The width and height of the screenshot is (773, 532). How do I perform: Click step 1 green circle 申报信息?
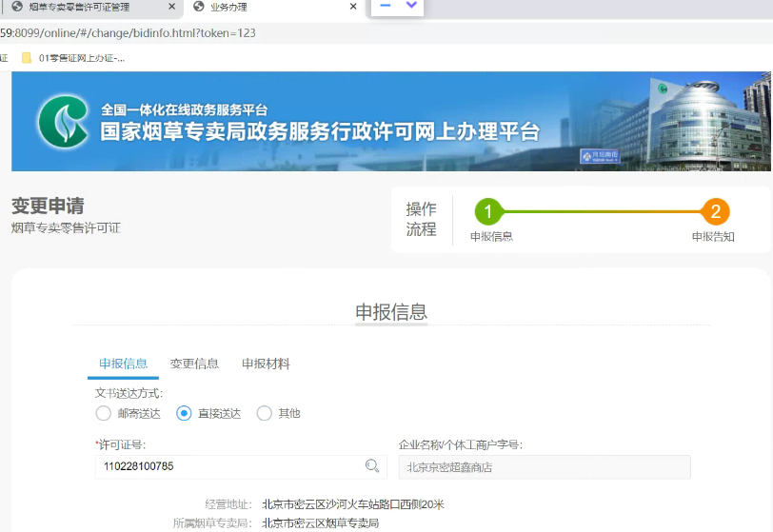coord(488,211)
